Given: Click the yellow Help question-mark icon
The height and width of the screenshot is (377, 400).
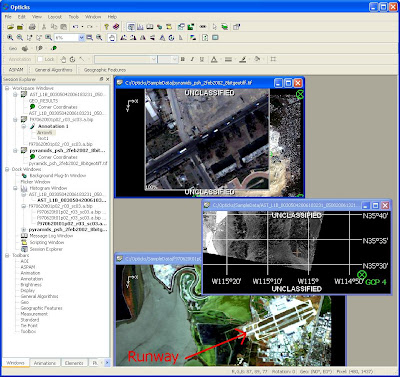Looking at the screenshot, I should [x=106, y=27].
